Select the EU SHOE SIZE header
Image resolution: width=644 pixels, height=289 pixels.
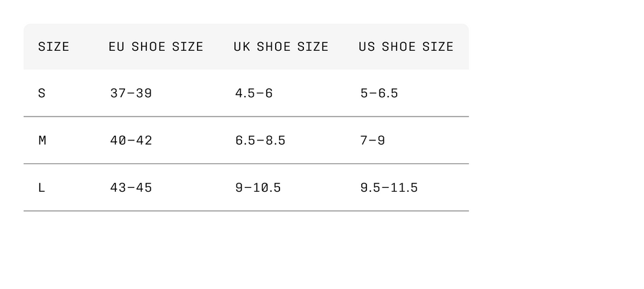click(156, 46)
